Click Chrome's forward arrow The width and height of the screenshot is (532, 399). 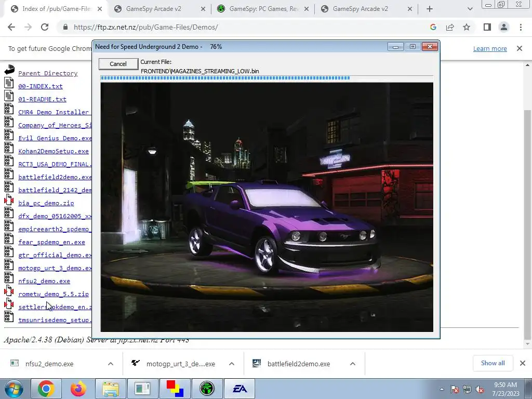coord(28,27)
